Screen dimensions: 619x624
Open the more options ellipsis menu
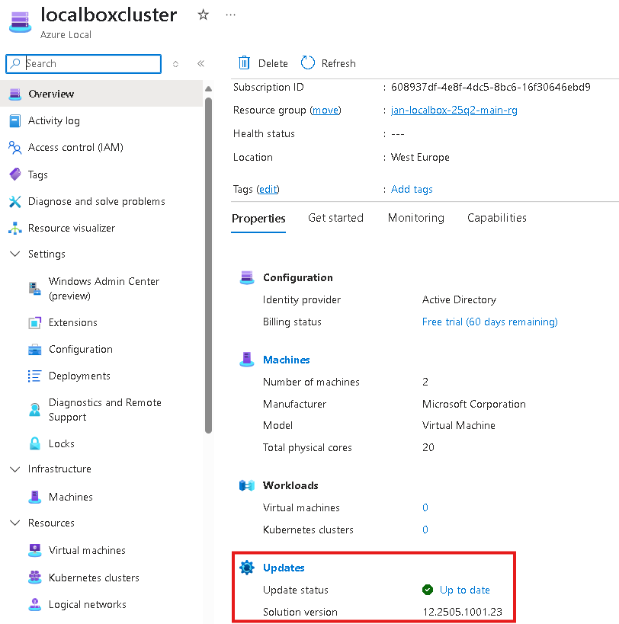pyautogui.click(x=230, y=15)
